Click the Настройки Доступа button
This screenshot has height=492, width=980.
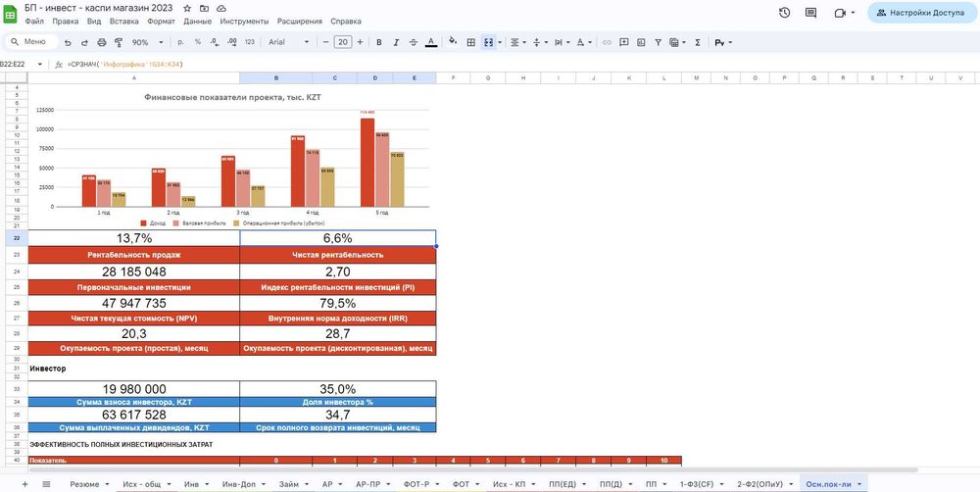[x=920, y=13]
